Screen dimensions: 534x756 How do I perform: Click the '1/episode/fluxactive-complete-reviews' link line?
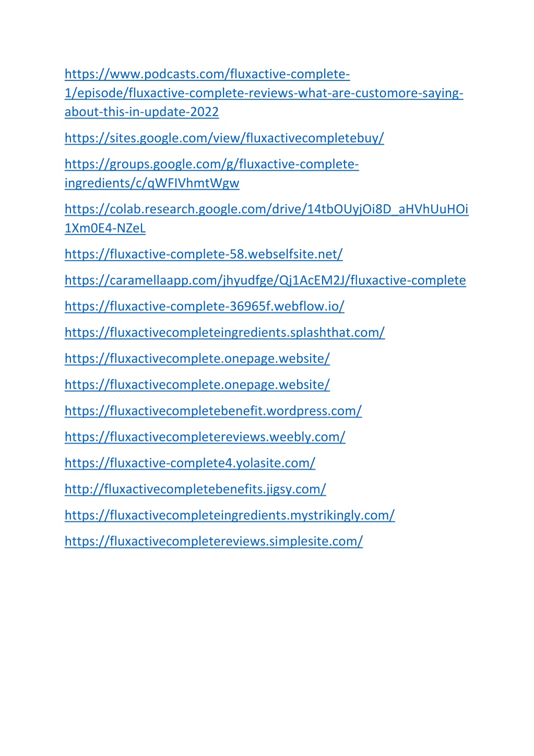point(264,93)
